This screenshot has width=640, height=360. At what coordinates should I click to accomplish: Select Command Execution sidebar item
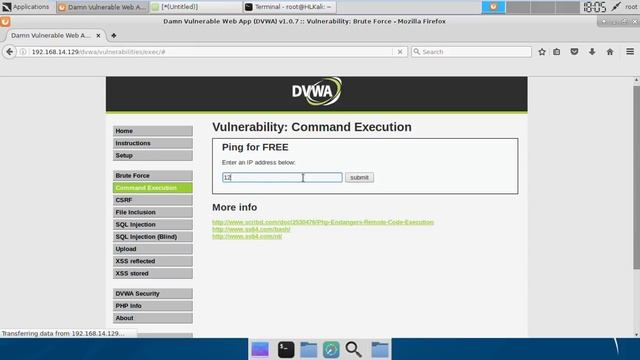coord(153,187)
